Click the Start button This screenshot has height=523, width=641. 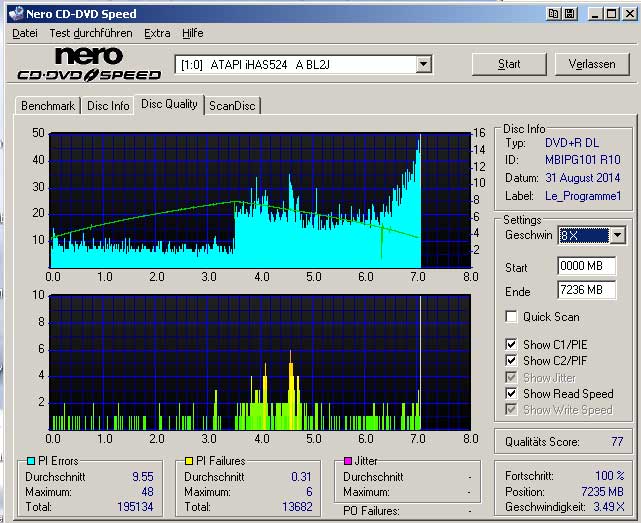(509, 64)
